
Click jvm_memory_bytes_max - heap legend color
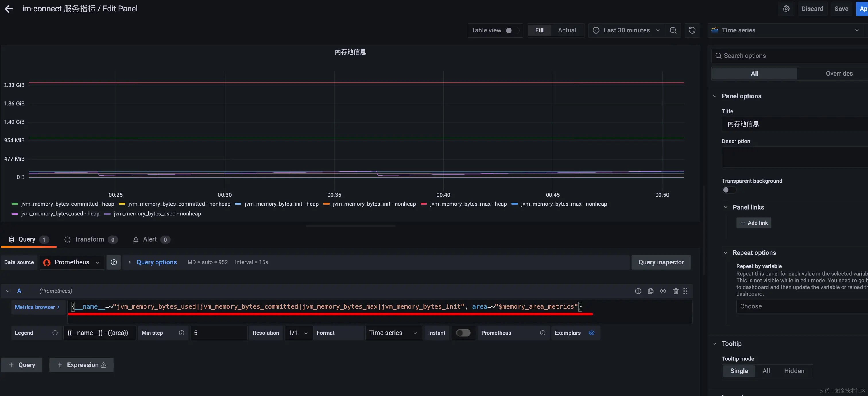tap(424, 204)
